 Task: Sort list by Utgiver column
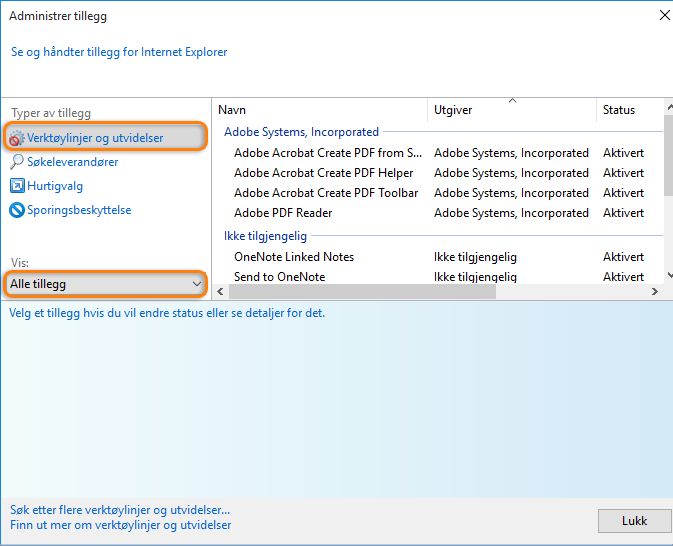click(511, 110)
